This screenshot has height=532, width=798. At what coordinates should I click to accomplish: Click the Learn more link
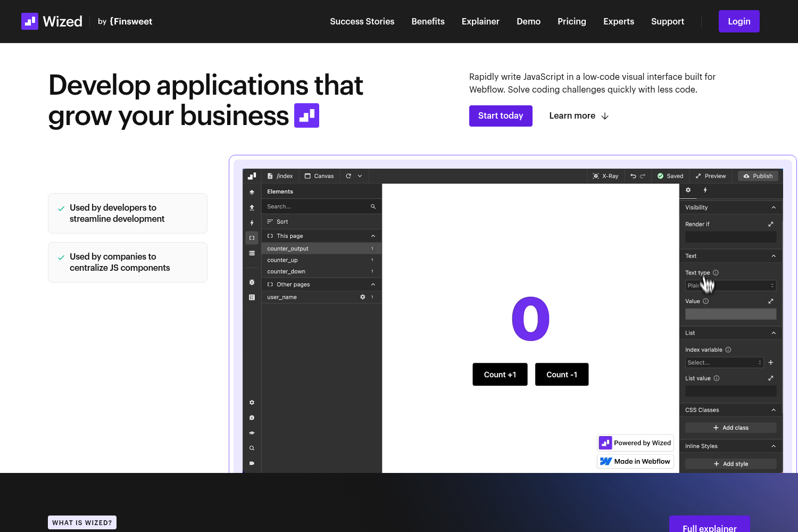[x=579, y=116]
